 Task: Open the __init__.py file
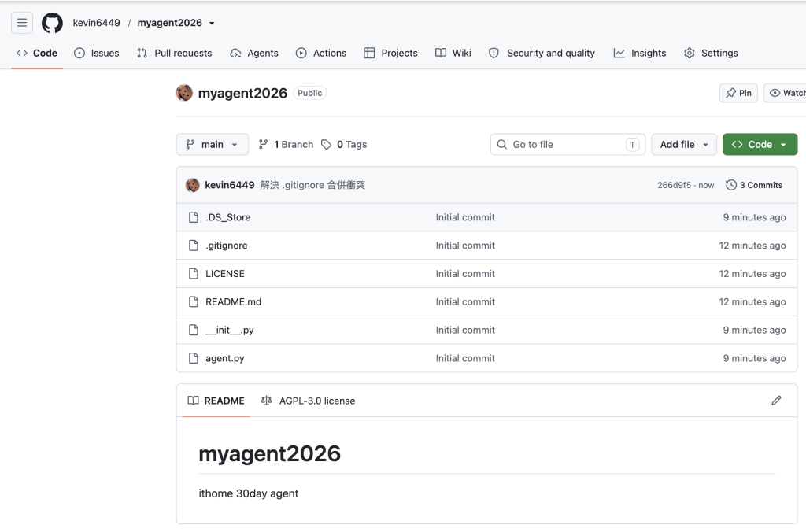(x=229, y=330)
